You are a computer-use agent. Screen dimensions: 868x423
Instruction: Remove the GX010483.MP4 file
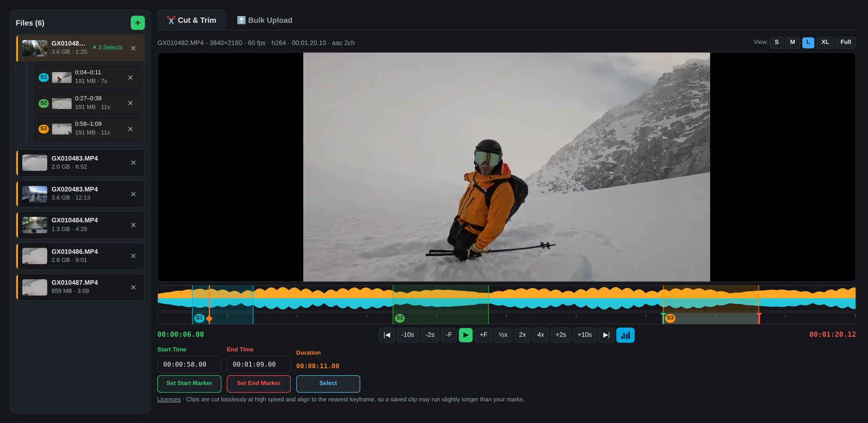click(x=133, y=163)
